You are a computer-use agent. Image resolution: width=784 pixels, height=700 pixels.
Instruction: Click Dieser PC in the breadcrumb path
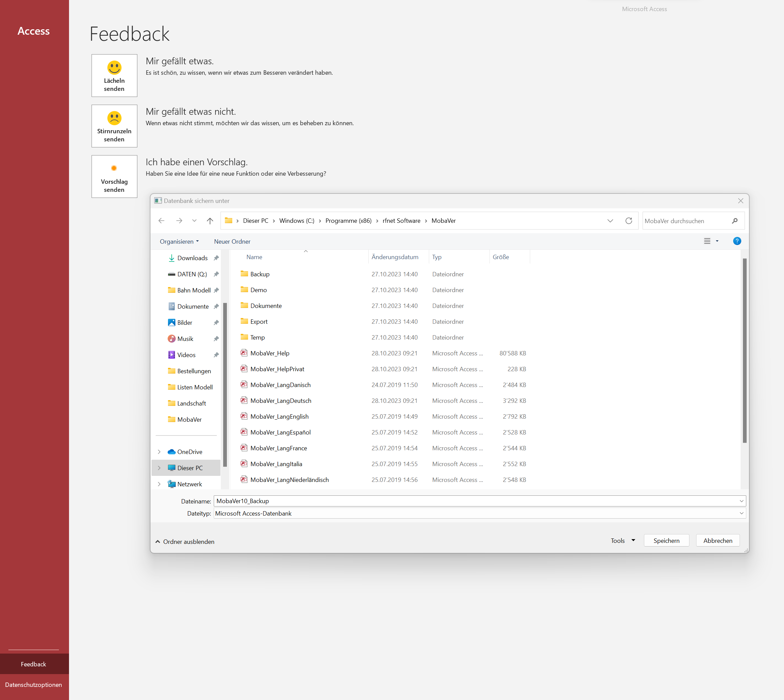point(255,221)
